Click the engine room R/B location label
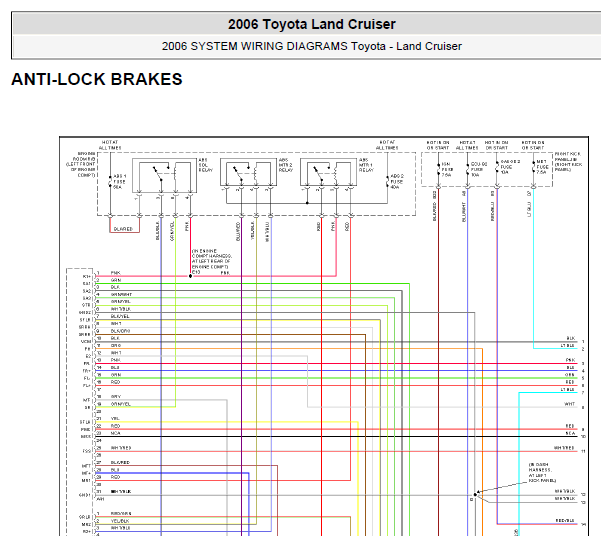The image size is (601, 536). tap(81, 164)
